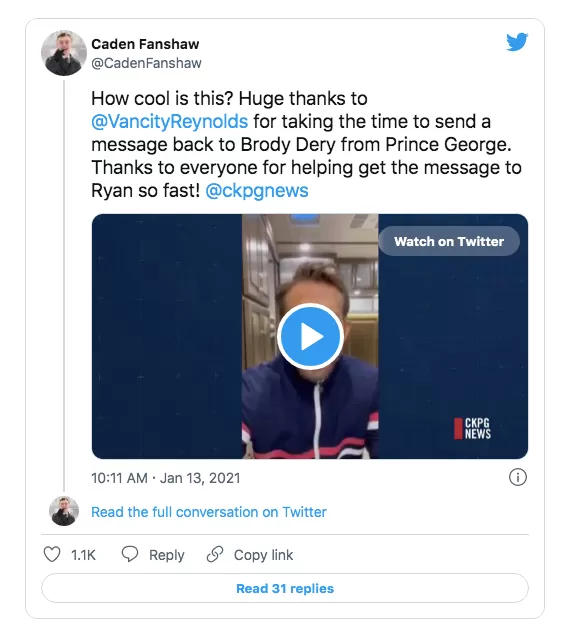
Task: Click the Twitter bird logo
Action: pyautogui.click(x=517, y=42)
